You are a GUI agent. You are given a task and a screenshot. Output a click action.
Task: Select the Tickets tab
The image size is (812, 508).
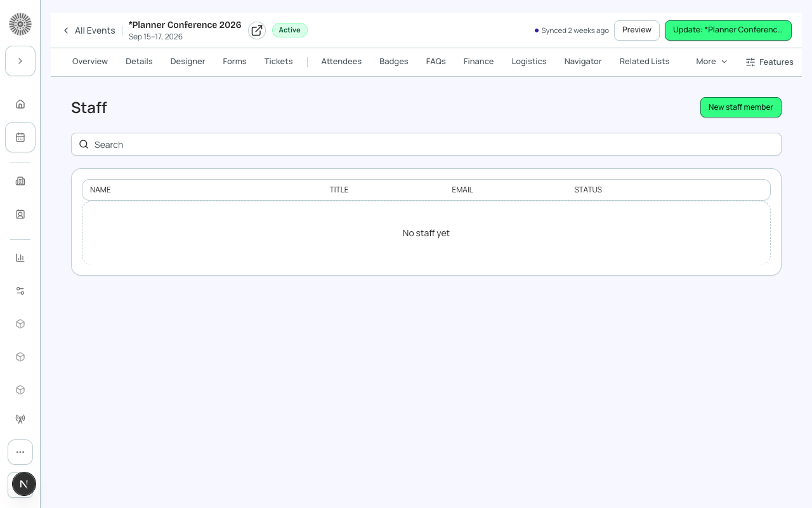click(278, 62)
